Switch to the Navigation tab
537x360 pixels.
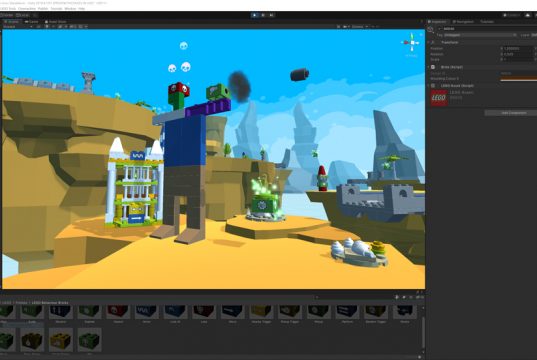point(463,22)
